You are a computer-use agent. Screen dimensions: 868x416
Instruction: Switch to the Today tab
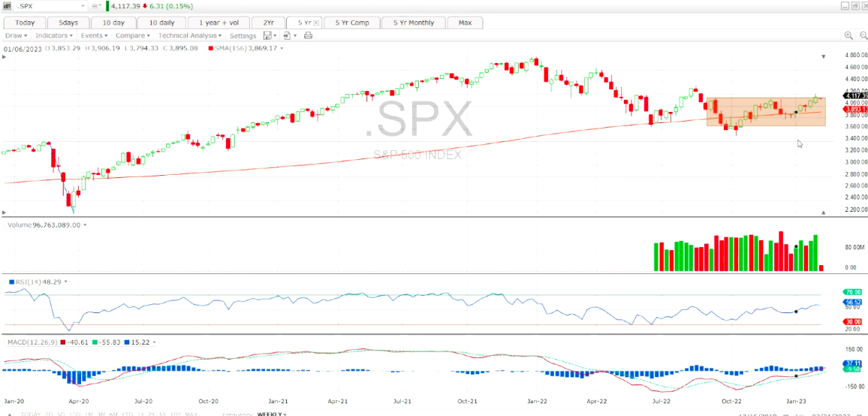pos(25,23)
